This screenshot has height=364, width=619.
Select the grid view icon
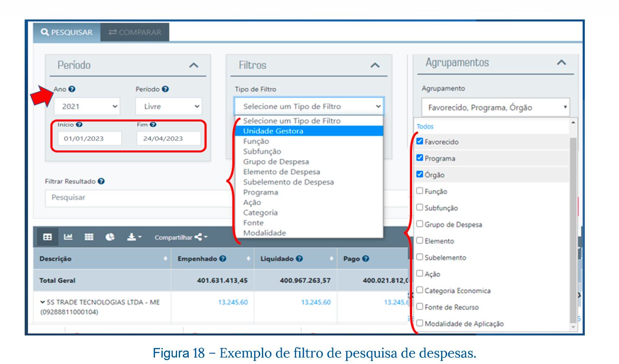(89, 237)
